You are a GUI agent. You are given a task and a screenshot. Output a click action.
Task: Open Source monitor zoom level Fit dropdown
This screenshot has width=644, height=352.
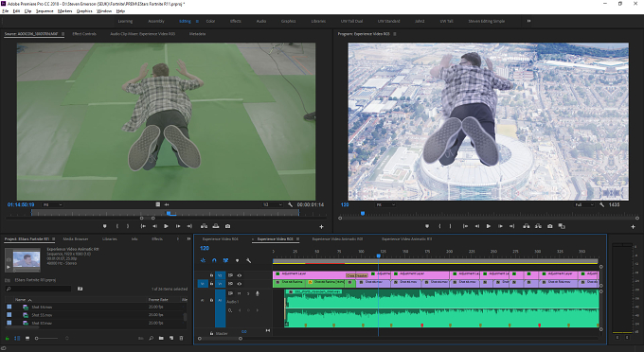tap(53, 204)
